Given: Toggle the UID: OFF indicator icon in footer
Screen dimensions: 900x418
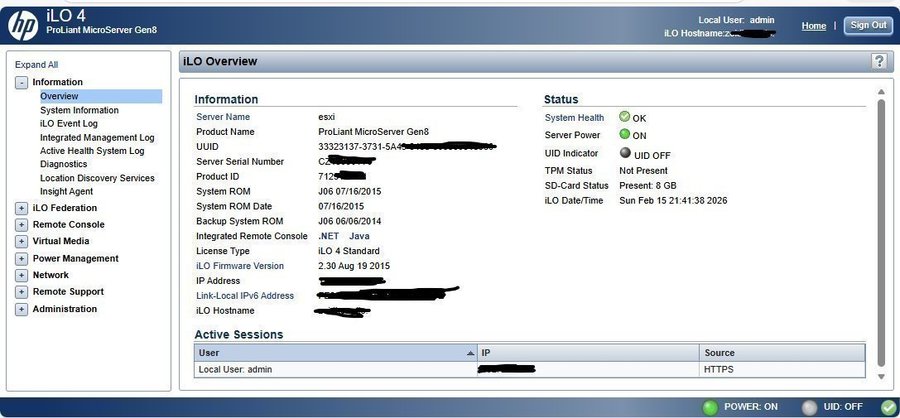Looking at the screenshot, I should [x=809, y=407].
